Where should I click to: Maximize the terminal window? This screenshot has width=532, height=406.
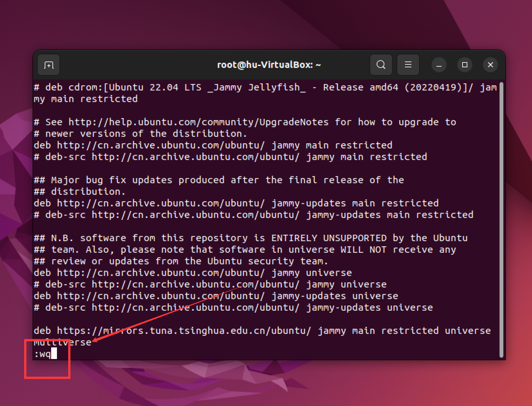pos(464,65)
